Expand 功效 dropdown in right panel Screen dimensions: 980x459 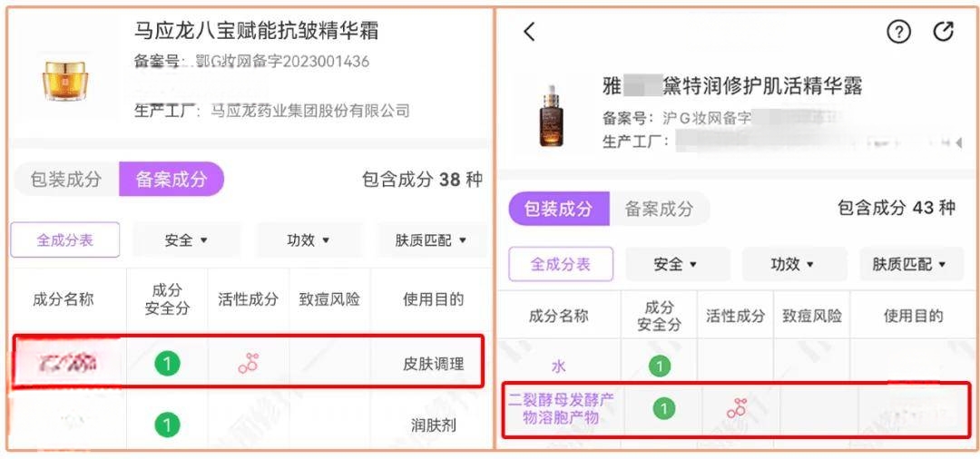pyautogui.click(x=793, y=264)
